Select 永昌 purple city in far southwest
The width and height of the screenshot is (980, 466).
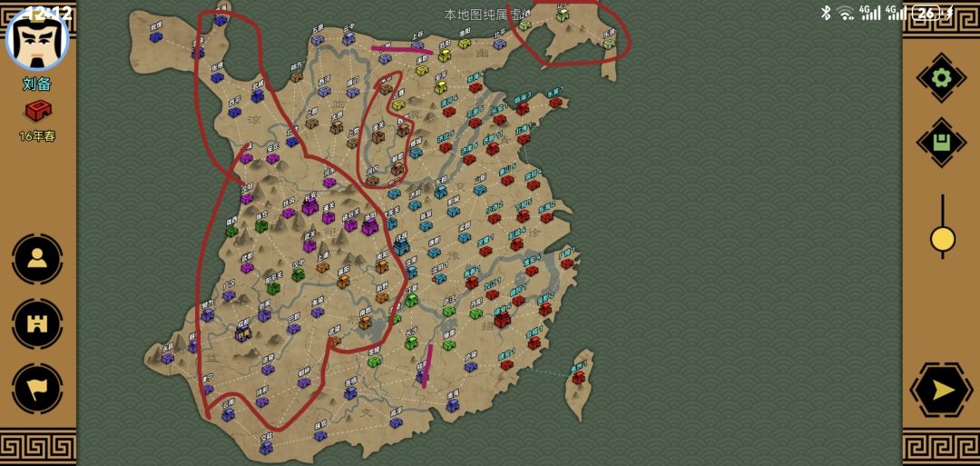tap(168, 359)
